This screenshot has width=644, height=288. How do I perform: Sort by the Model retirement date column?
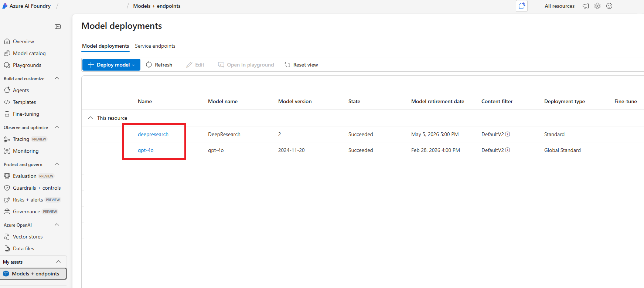437,101
